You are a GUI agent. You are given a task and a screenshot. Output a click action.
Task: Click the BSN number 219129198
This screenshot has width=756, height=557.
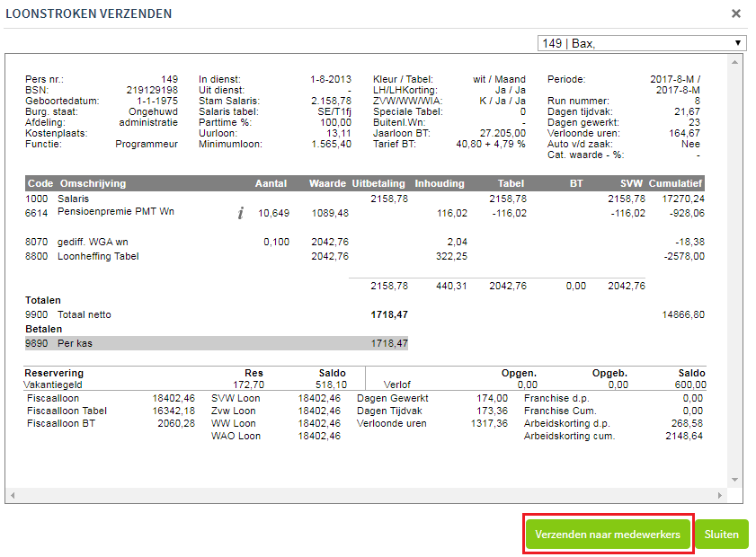152,90
